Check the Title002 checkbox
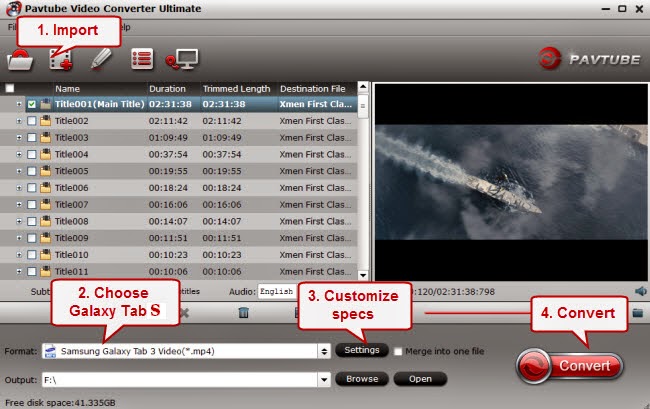Image resolution: width=650 pixels, height=409 pixels. pyautogui.click(x=32, y=121)
